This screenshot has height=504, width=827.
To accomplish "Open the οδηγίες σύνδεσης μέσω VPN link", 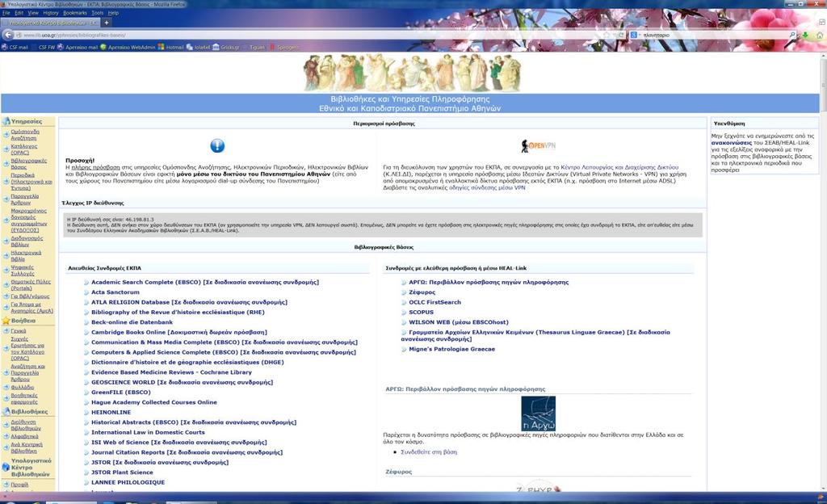I will (x=487, y=187).
